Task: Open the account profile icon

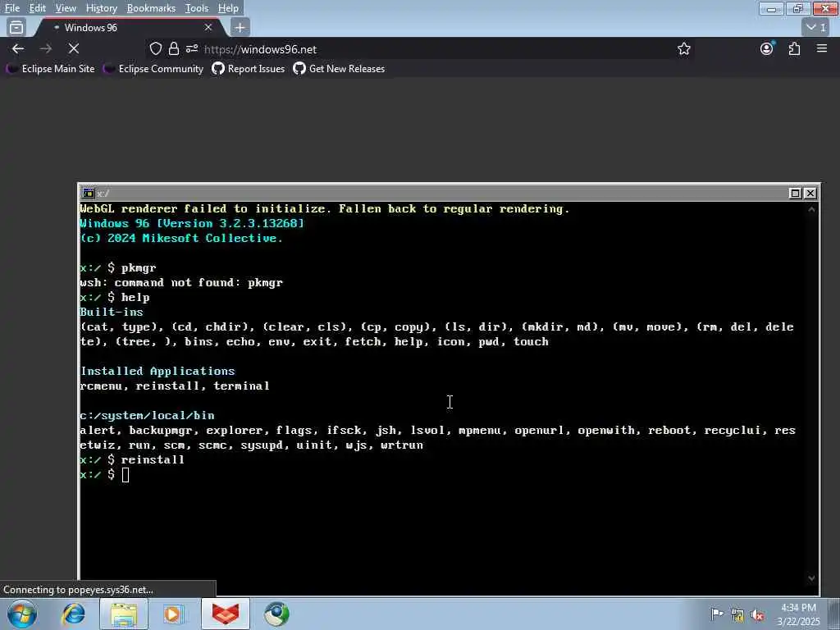Action: click(x=767, y=48)
